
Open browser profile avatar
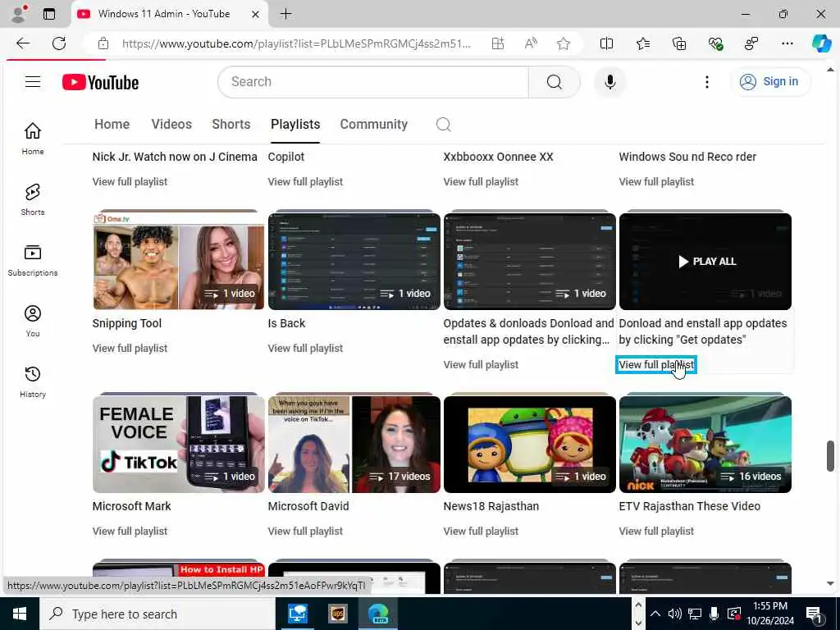19,14
